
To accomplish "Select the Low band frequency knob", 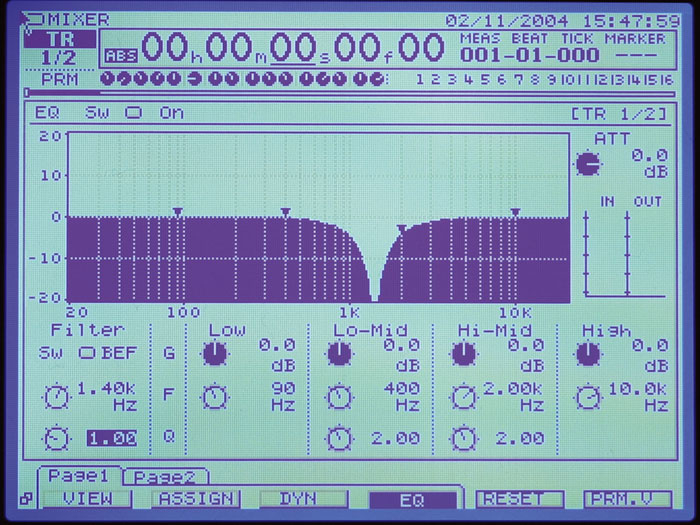I will tap(215, 396).
